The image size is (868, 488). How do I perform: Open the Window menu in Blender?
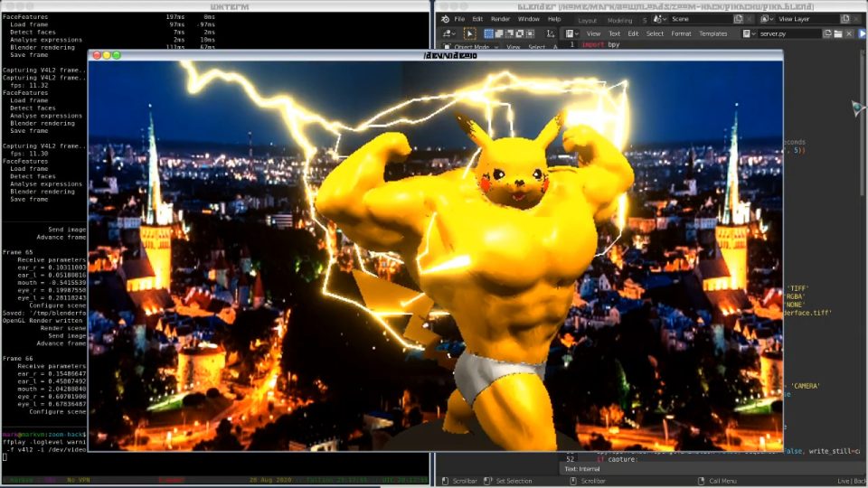point(529,19)
